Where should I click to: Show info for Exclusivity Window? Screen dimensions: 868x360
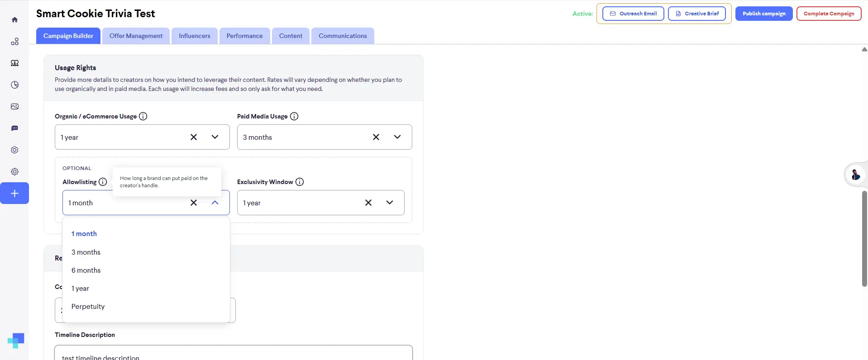point(300,182)
